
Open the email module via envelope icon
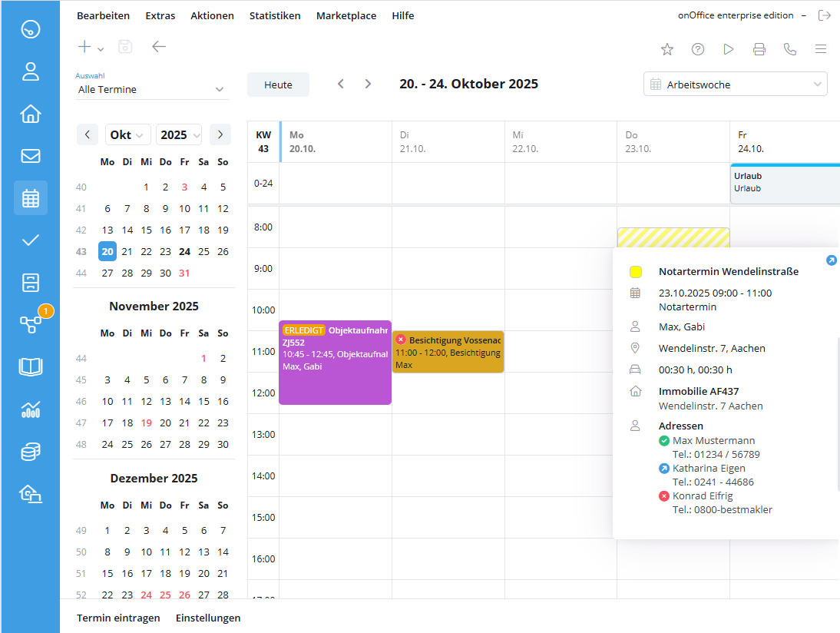pos(30,155)
